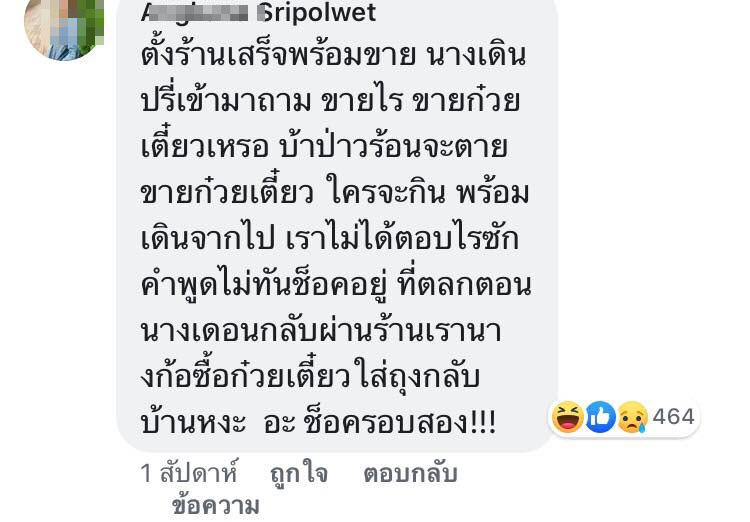Open the reaction count 464
Screen dimensions: 750x522
point(673,416)
